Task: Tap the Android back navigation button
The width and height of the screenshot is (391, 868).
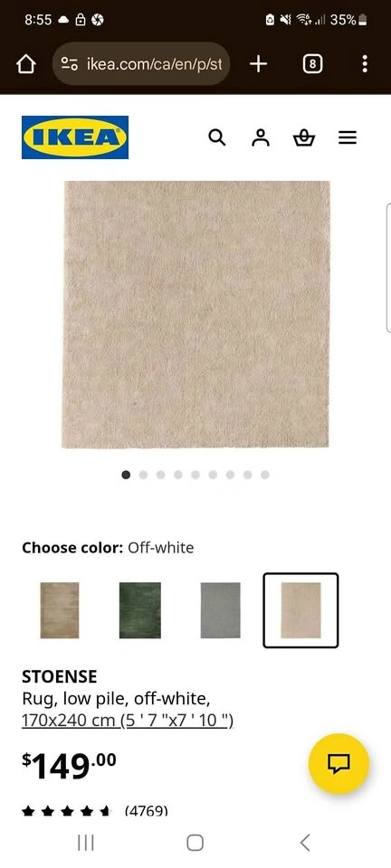Action: click(305, 843)
